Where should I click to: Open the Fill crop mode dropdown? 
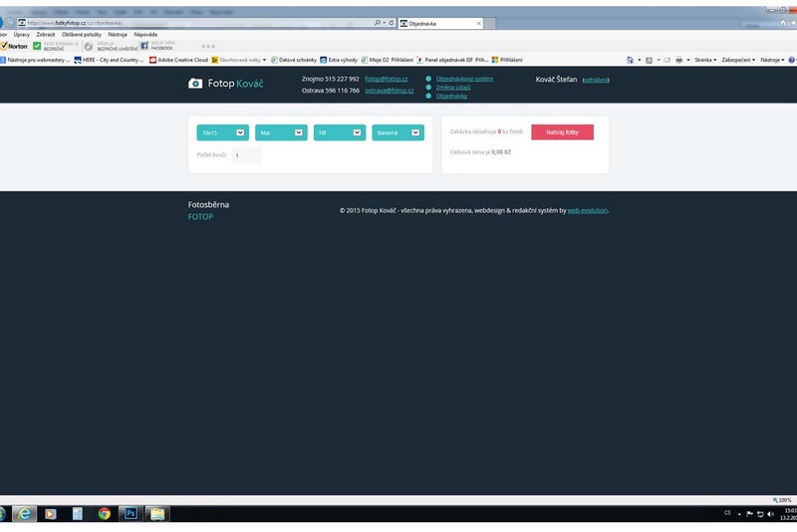pyautogui.click(x=339, y=132)
